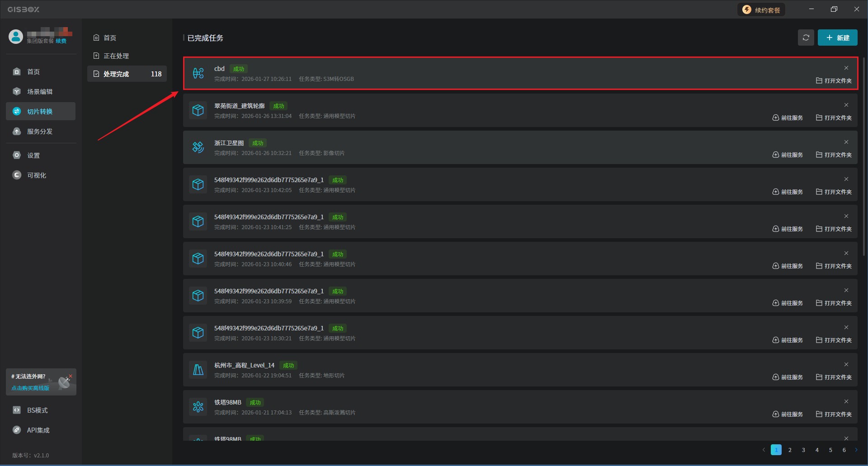The width and height of the screenshot is (868, 466).
Task: Click the 翠苑街道_建筑轮廓 model cube icon
Action: coord(198,110)
